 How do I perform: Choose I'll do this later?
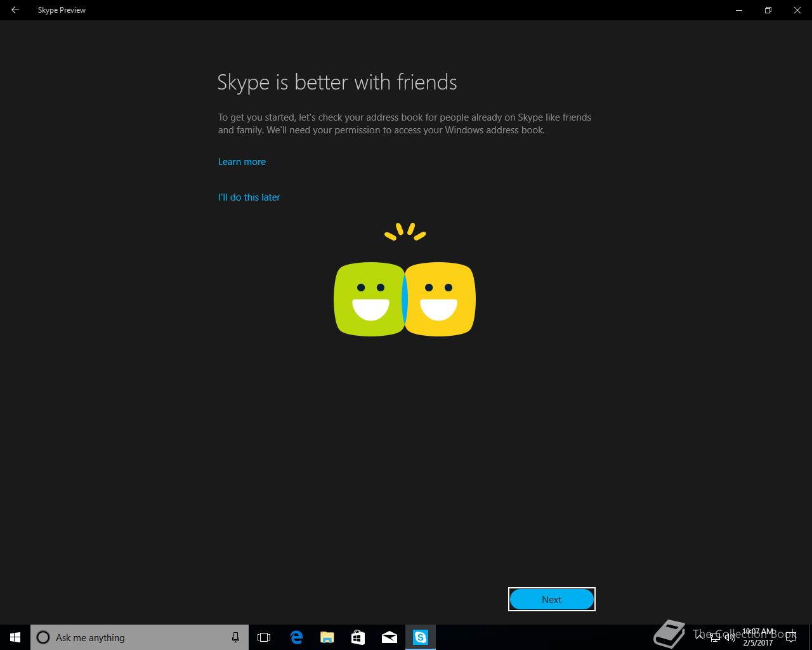pos(249,197)
